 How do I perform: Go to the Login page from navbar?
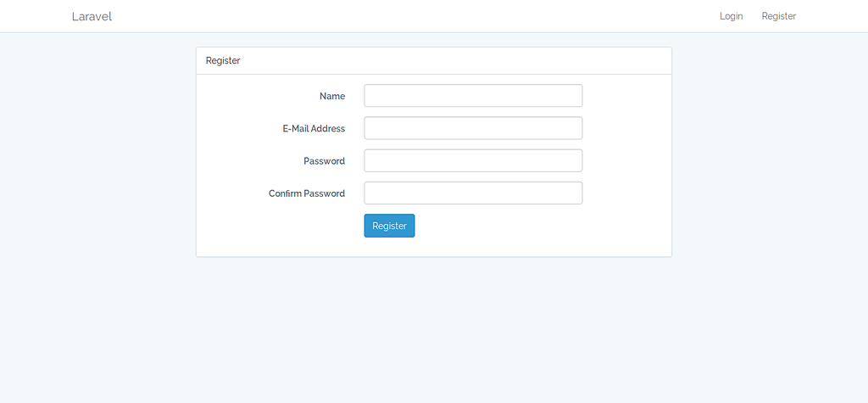[x=732, y=17]
